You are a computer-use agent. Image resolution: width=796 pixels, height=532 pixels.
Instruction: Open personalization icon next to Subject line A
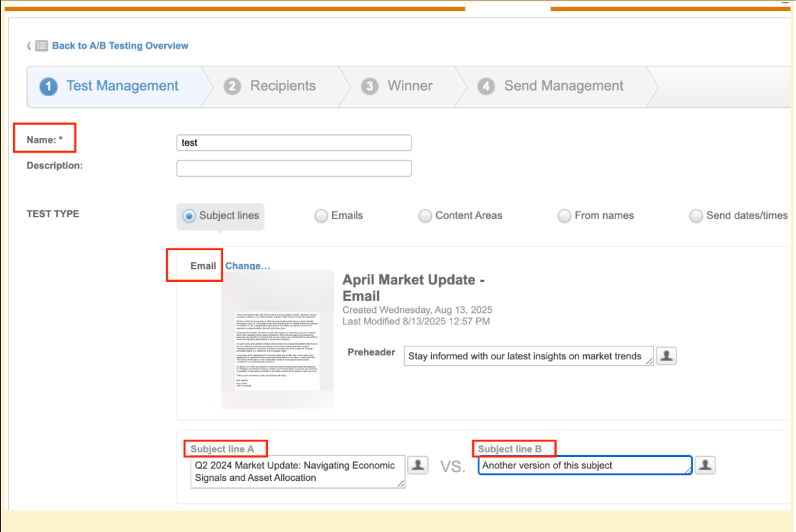click(418, 465)
